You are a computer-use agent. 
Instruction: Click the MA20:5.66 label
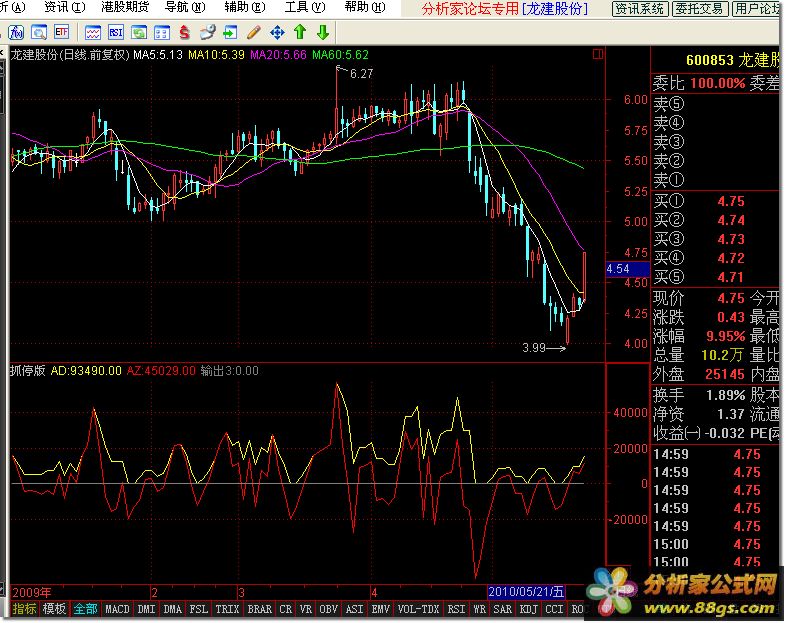(278, 55)
